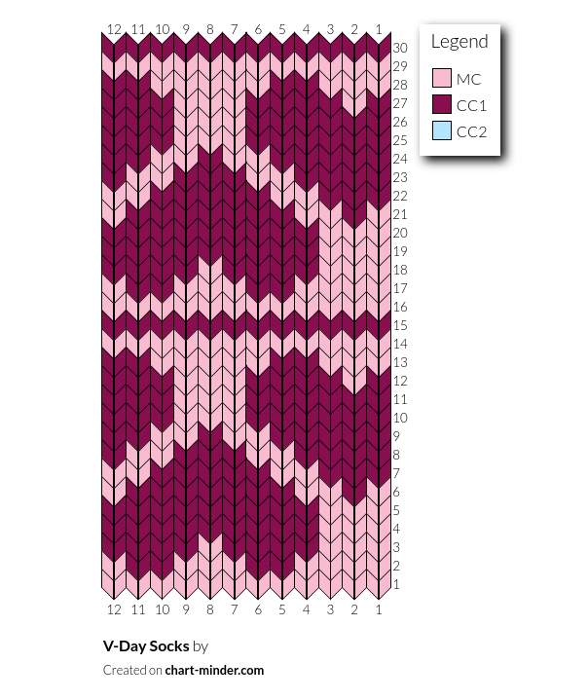Click row number 1 label
The image size is (588, 700).
[396, 584]
